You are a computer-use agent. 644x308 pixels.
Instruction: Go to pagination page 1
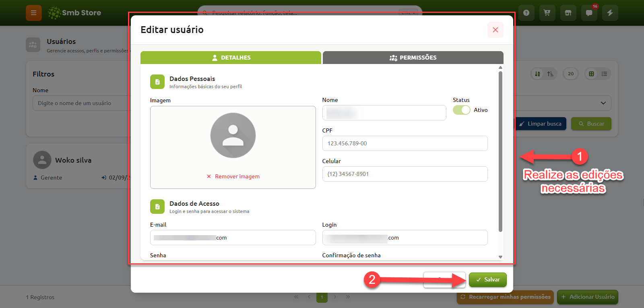click(x=322, y=297)
